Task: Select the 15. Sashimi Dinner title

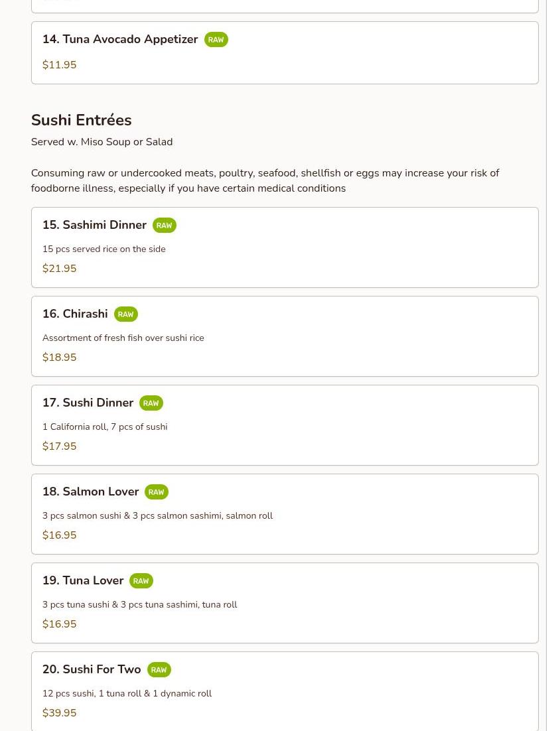Action: (x=94, y=226)
